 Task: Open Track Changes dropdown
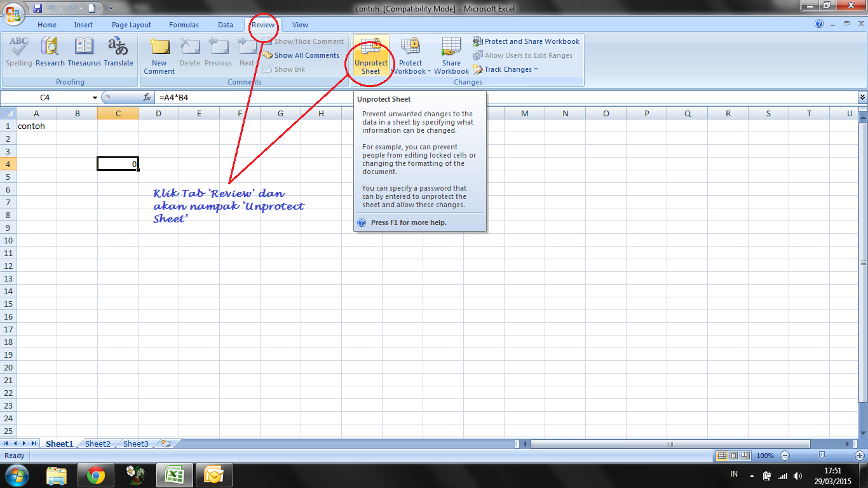click(505, 69)
